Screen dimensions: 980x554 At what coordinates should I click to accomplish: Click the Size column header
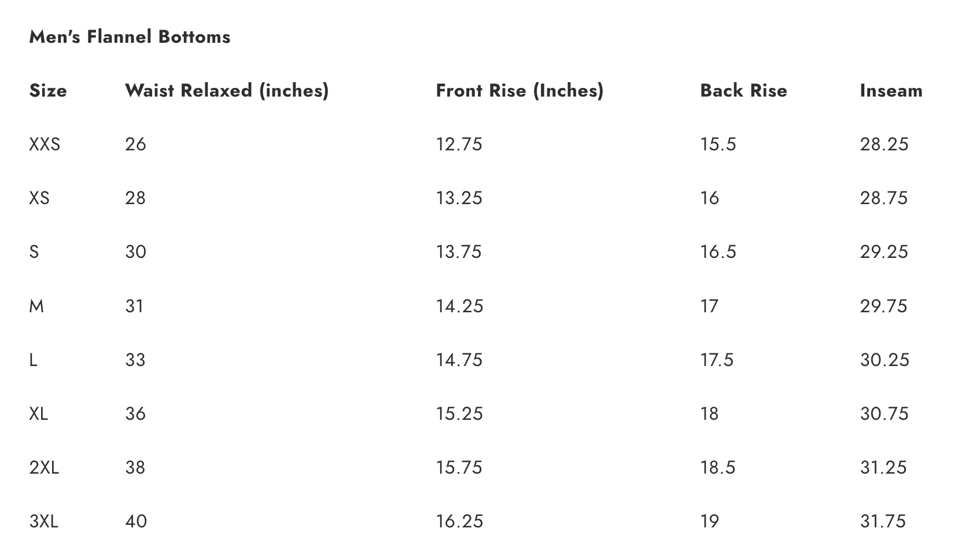point(48,91)
